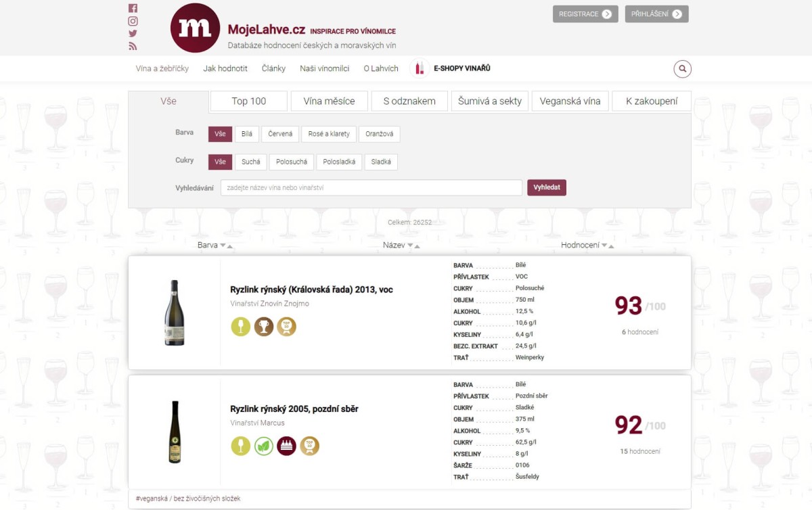This screenshot has width=812, height=510.
Task: Sort by Hodnocení descending arrow
Action: (x=604, y=246)
